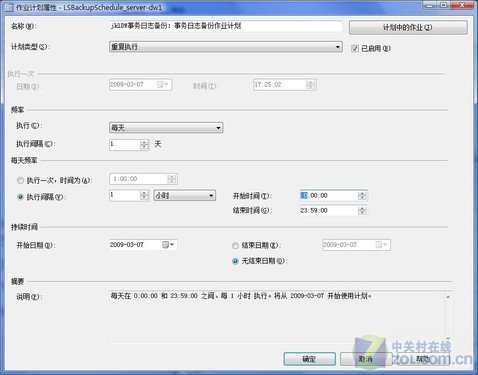Open the 开始日期 calendar dropdown
478x375 pixels.
[168, 245]
